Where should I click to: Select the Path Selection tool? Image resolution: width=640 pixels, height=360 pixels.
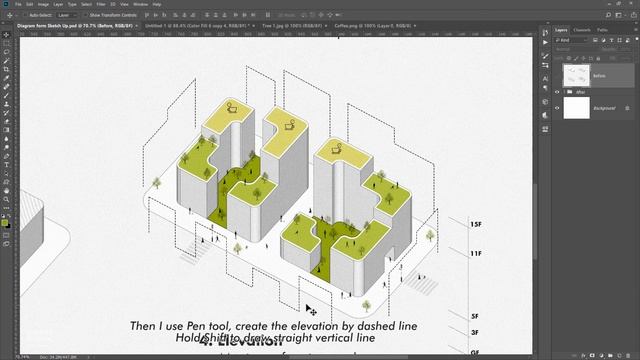[6, 173]
